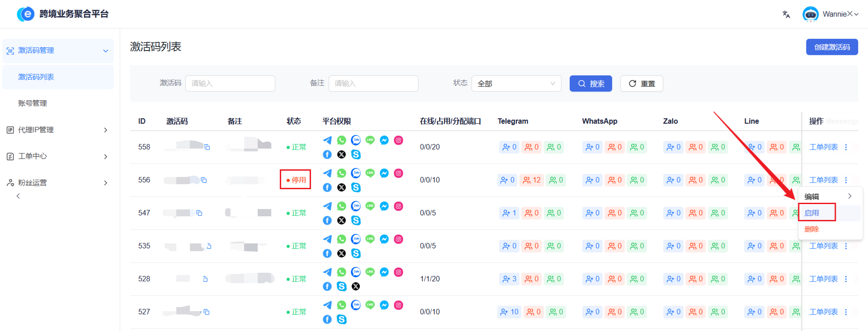Expand the 代理IP管理 sidebar menu
868x331 pixels.
click(x=58, y=130)
